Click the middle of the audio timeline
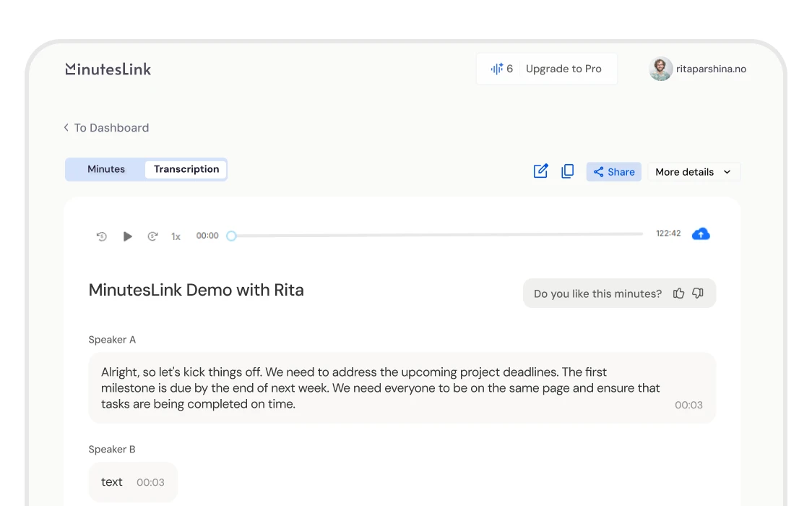The width and height of the screenshot is (812, 506). click(437, 235)
